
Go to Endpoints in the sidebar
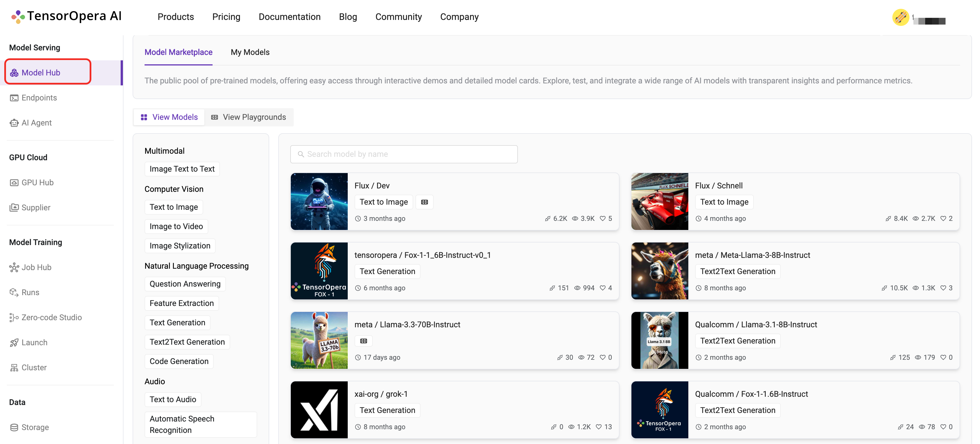39,98
